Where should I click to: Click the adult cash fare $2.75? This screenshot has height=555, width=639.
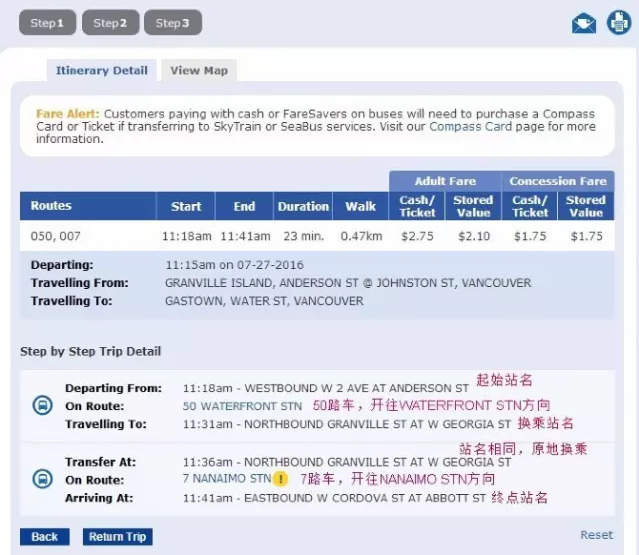(417, 236)
